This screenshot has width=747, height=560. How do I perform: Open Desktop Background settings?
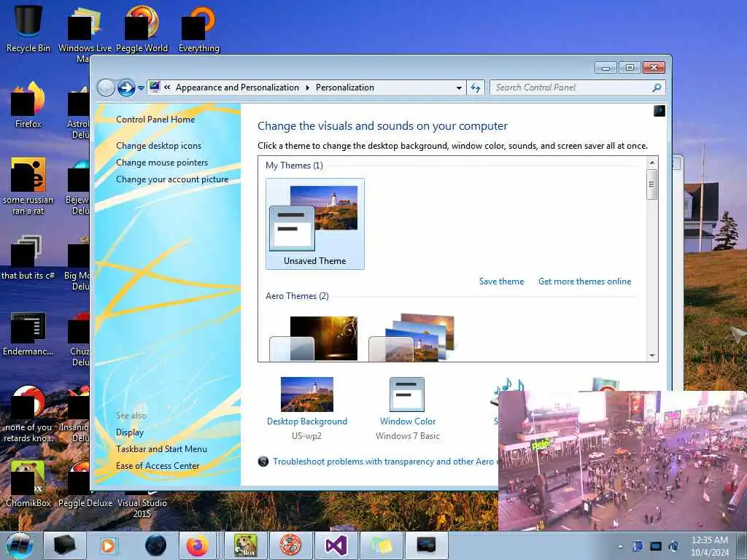pyautogui.click(x=307, y=408)
